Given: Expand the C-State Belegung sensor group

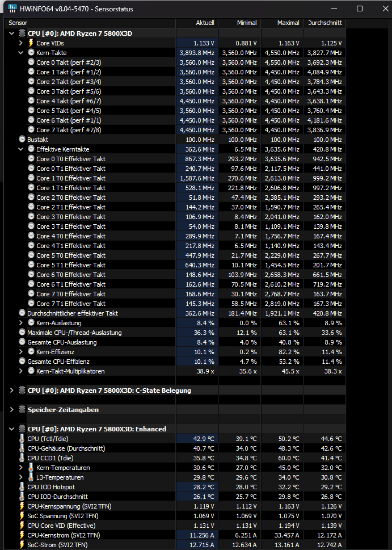Looking at the screenshot, I should click(x=11, y=390).
